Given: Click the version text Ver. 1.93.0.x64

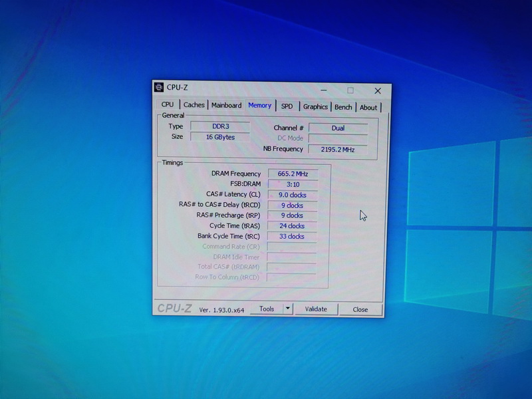Looking at the screenshot, I should (x=221, y=310).
